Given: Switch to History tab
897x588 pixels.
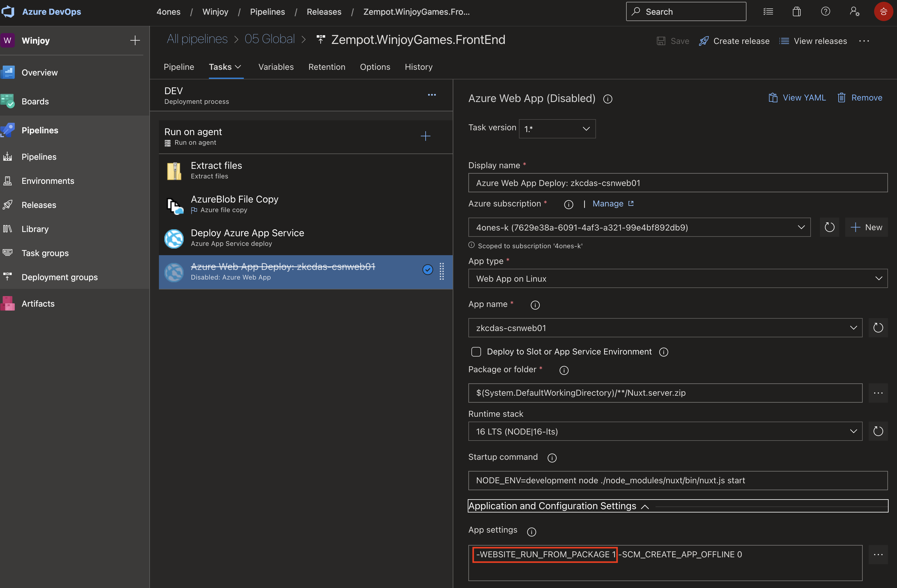Looking at the screenshot, I should click(418, 67).
